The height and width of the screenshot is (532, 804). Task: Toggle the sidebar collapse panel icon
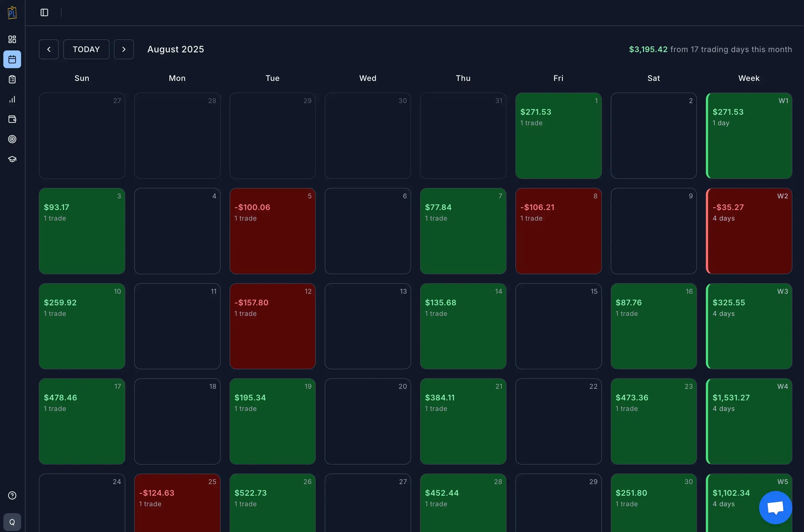44,12
